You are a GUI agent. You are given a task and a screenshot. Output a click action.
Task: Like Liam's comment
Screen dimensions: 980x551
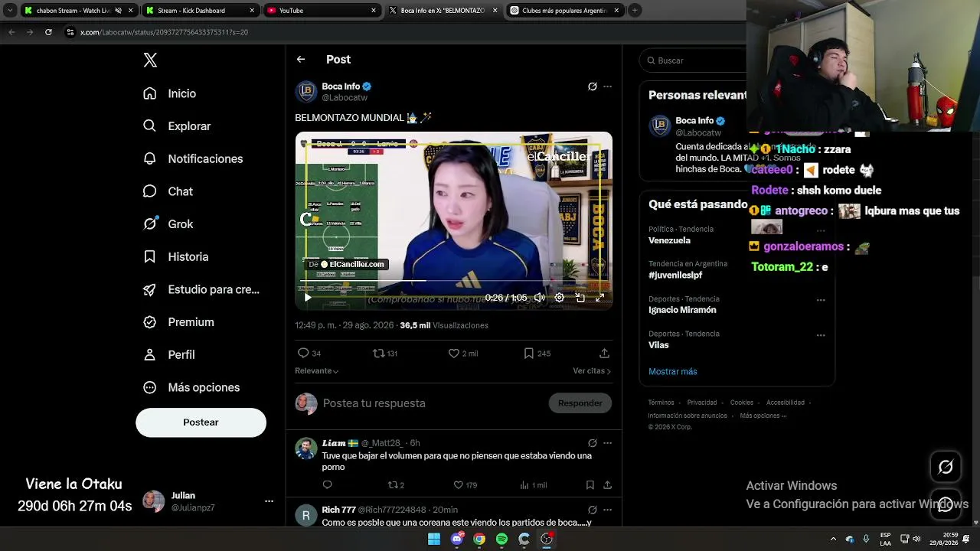click(465, 485)
